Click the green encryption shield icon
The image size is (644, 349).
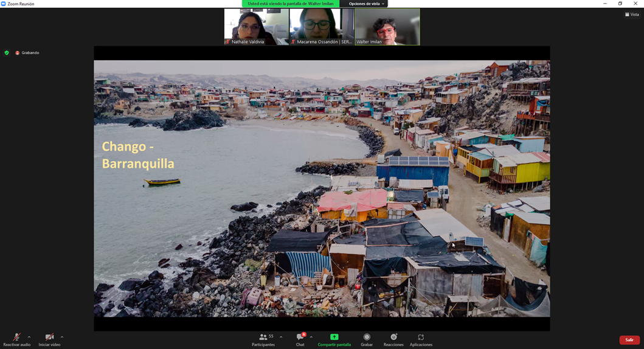tap(7, 53)
